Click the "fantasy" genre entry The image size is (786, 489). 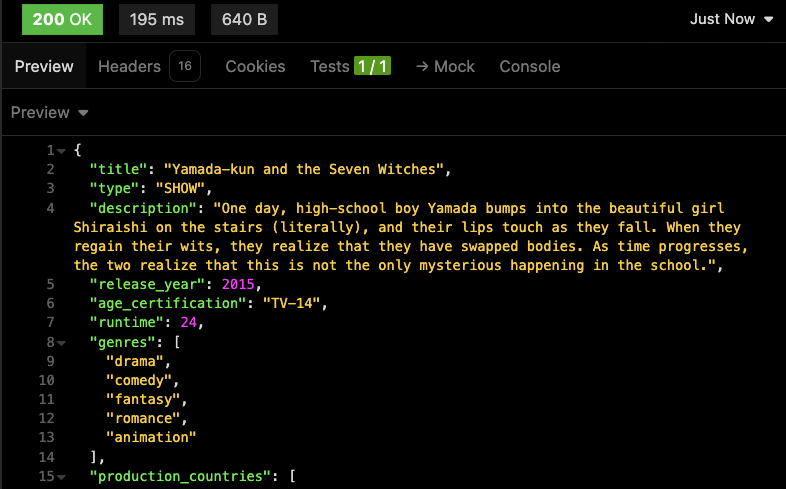click(x=143, y=399)
